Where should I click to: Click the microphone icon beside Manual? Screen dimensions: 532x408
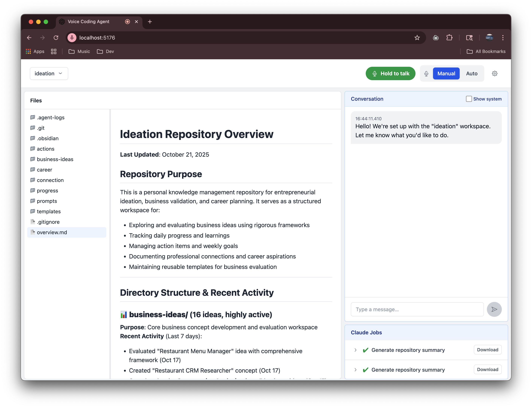pyautogui.click(x=426, y=74)
